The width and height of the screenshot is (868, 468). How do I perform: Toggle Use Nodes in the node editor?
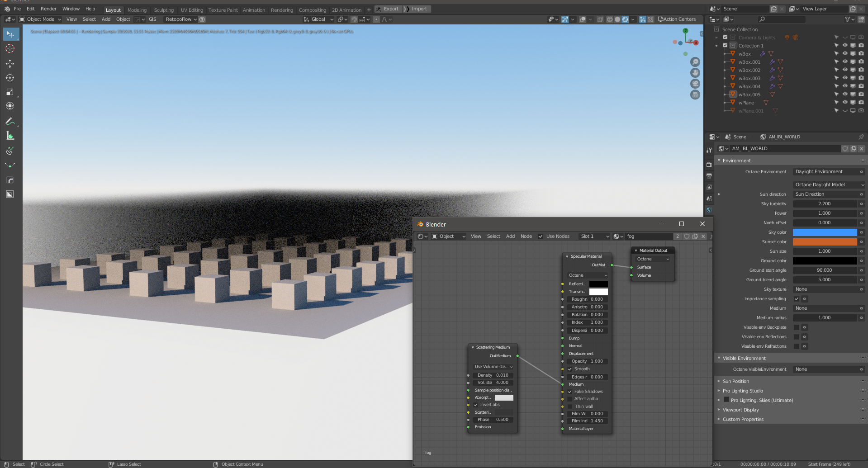[540, 236]
